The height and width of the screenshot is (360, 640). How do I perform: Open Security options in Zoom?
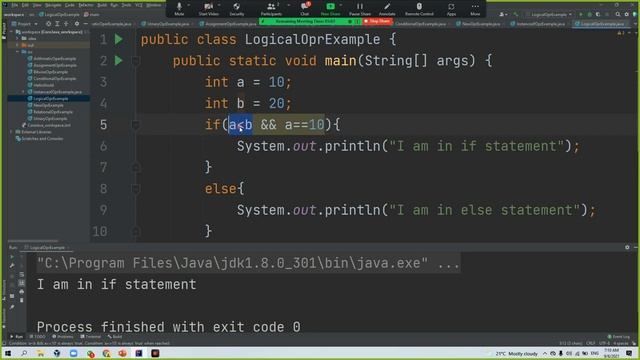(x=237, y=9)
